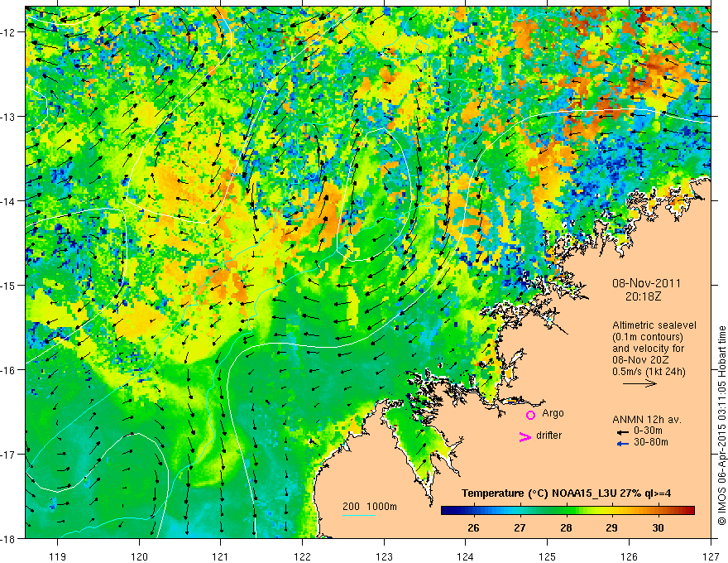Click the magenta drifter arrowhead legend symbol

click(x=525, y=436)
